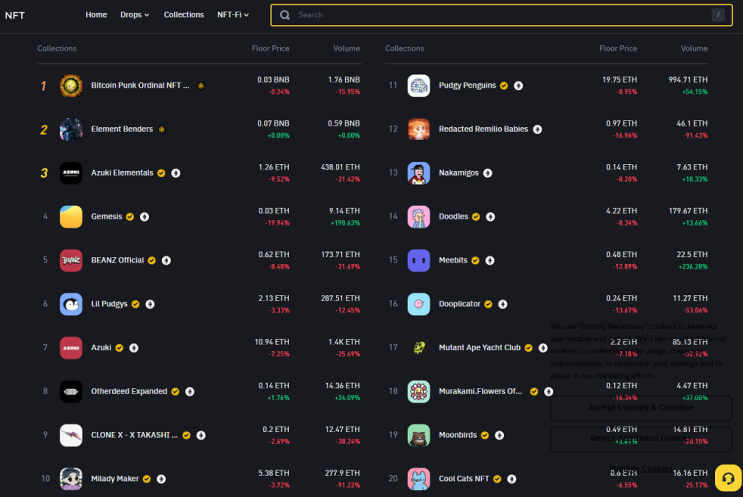The image size is (743, 497).
Task: Open the BEANZ Official collection link
Action: (x=118, y=260)
